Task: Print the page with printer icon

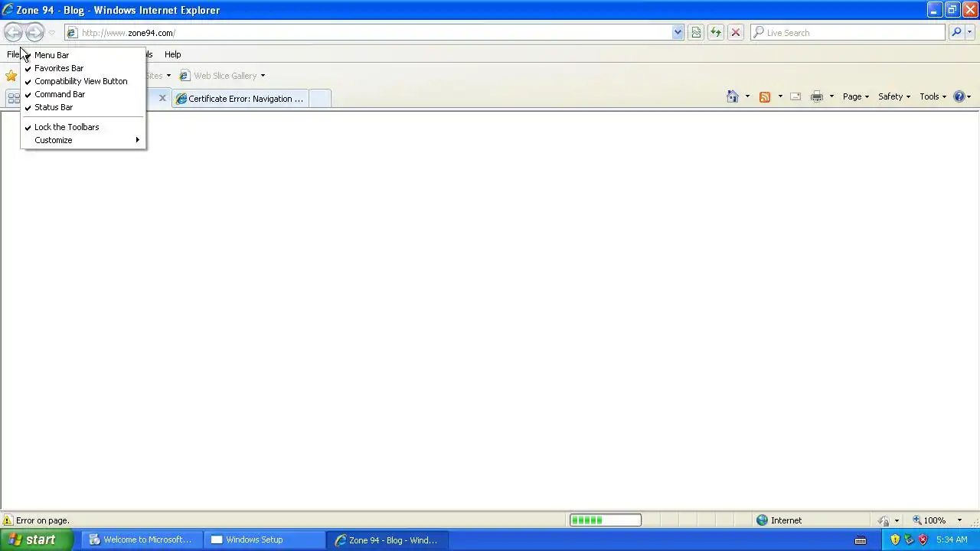Action: click(x=817, y=96)
